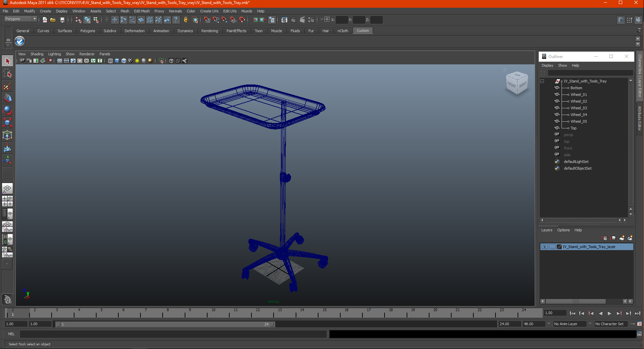The image size is (644, 349).
Task: Open the No Anim Layer dropdown arrow
Action: (x=549, y=324)
